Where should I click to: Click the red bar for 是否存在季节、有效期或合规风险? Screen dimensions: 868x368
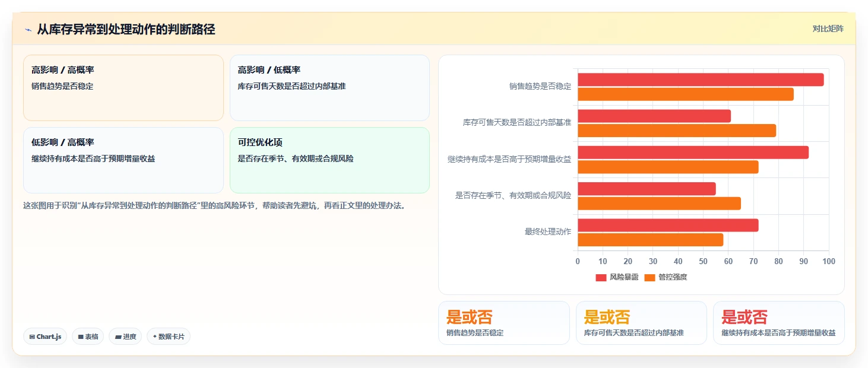(647, 189)
